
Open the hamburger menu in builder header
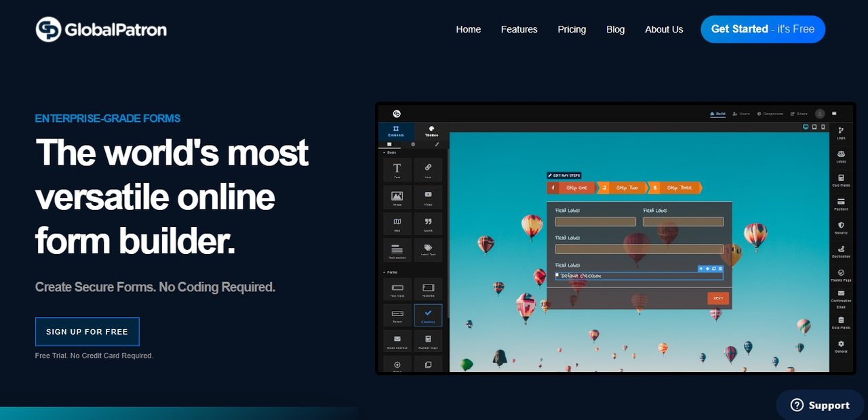tap(834, 114)
